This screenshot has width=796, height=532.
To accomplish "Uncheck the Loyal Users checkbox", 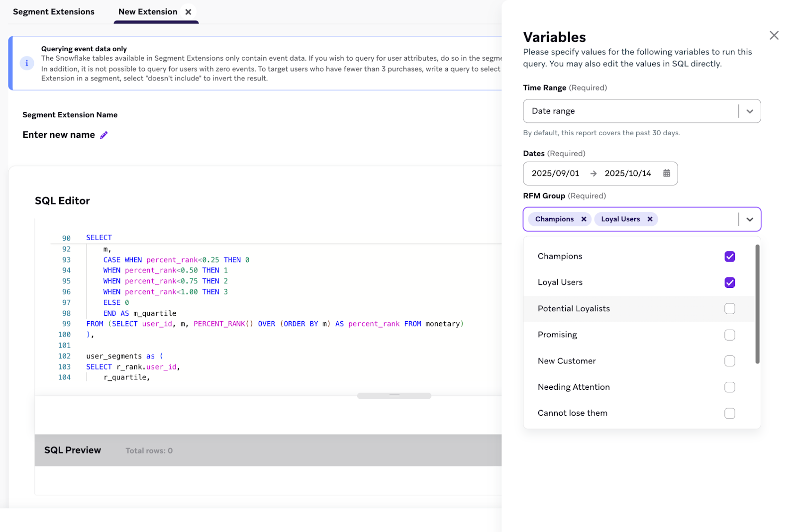I will coord(729,282).
